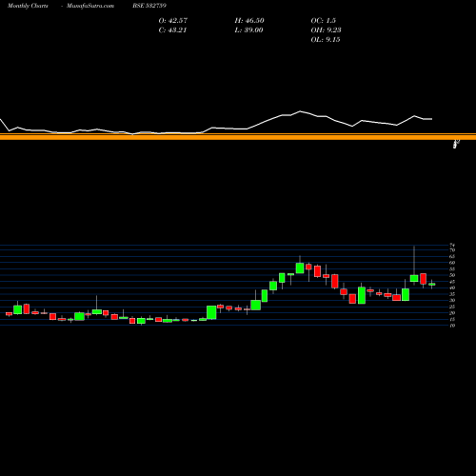Click the price axis label '74'

(452, 246)
